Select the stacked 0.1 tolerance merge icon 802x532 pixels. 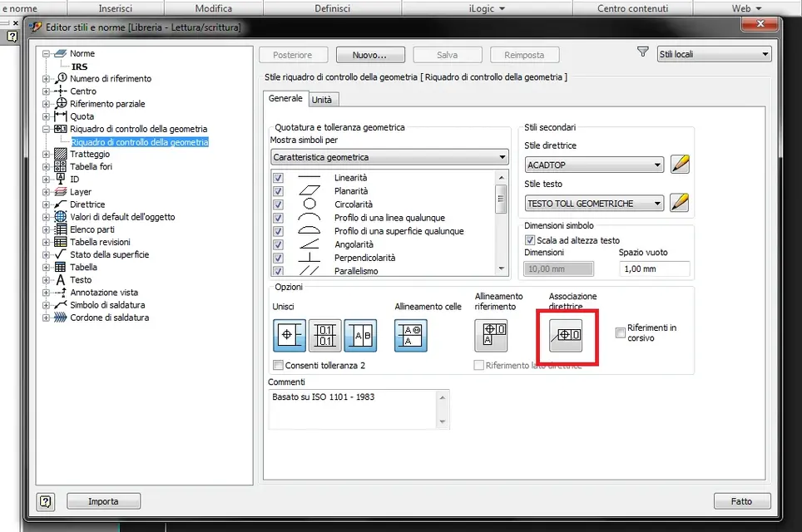324,335
